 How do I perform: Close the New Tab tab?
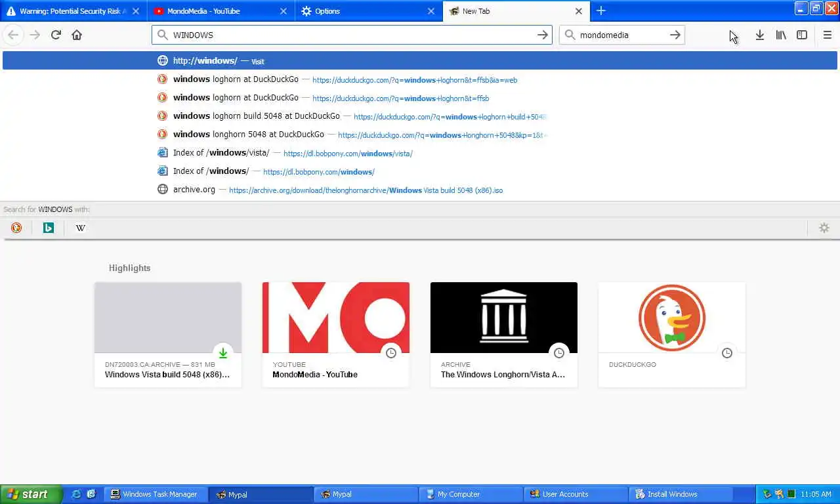pos(579,11)
